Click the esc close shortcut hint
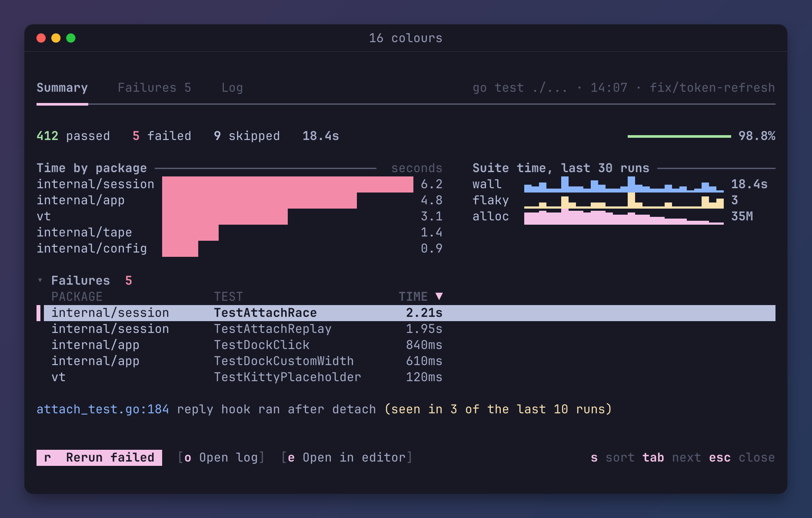 742,458
